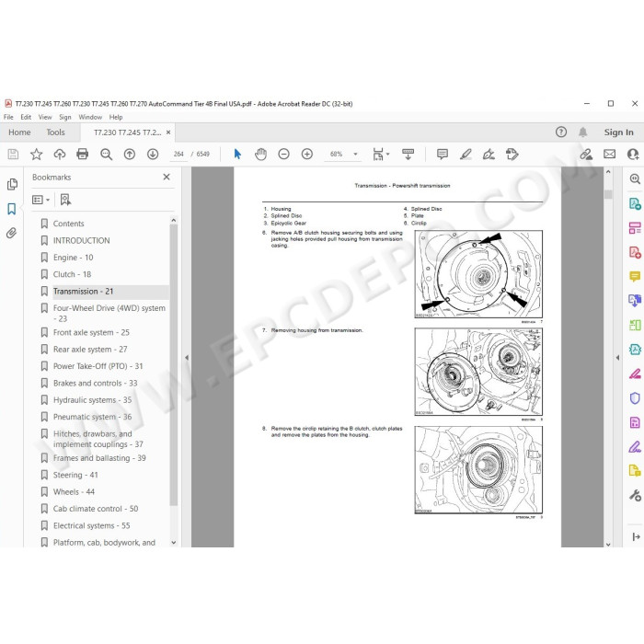Collapse the right tools pane arrow
Image resolution: width=644 pixels, height=644 pixels.
coord(617,358)
